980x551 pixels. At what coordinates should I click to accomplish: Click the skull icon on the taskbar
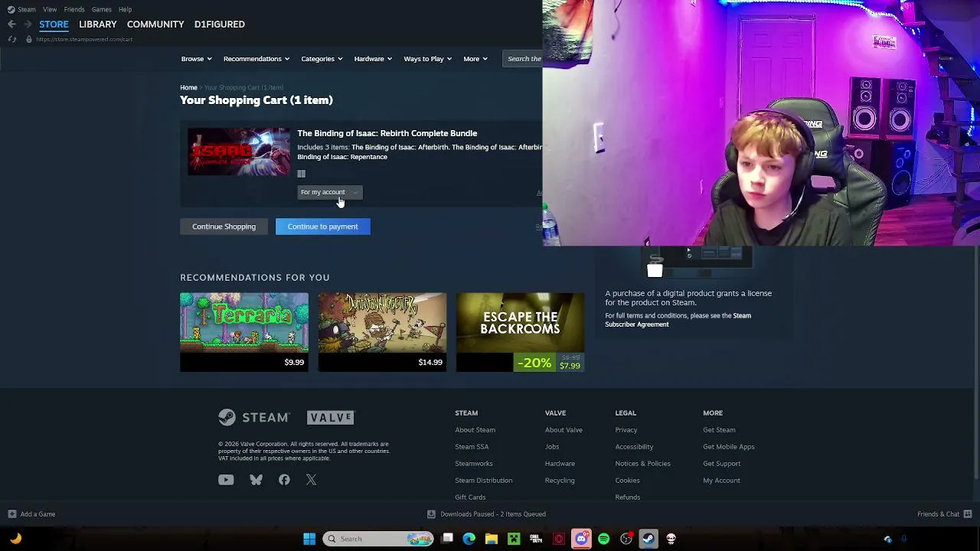point(671,539)
